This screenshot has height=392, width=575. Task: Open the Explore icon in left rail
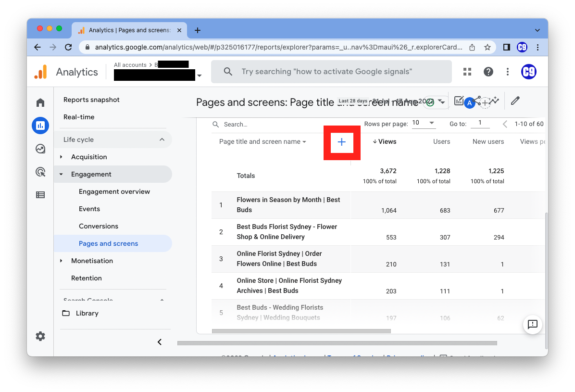40,149
